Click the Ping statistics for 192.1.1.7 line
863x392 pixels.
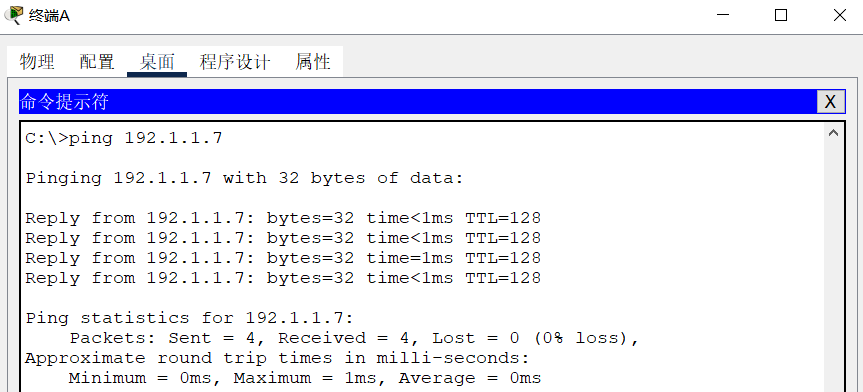190,318
